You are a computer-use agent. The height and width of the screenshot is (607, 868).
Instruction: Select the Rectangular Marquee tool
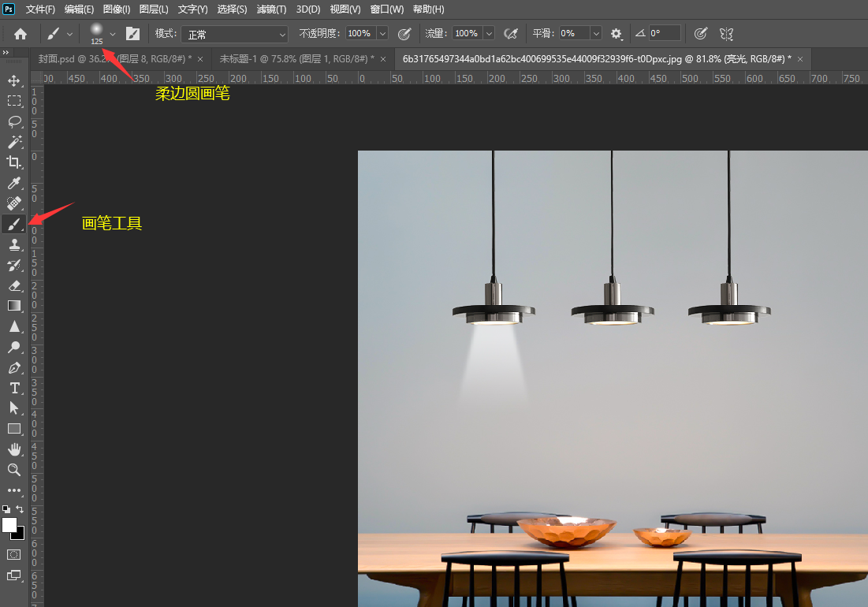pos(14,101)
